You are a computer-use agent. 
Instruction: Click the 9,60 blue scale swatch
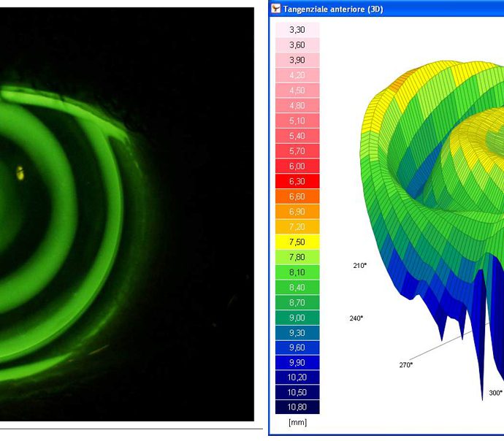point(297,348)
